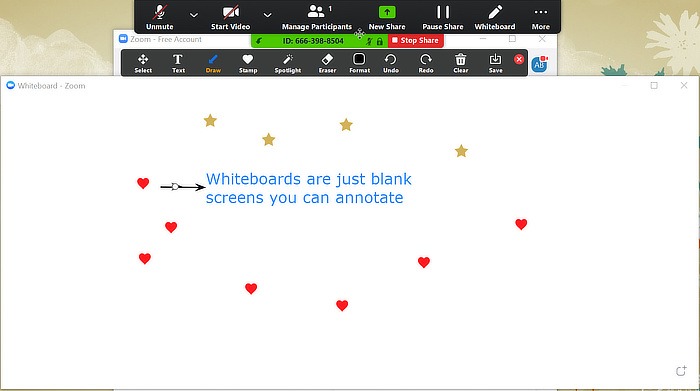Image resolution: width=700 pixels, height=391 pixels.
Task: Click New Share green button
Action: point(387,17)
